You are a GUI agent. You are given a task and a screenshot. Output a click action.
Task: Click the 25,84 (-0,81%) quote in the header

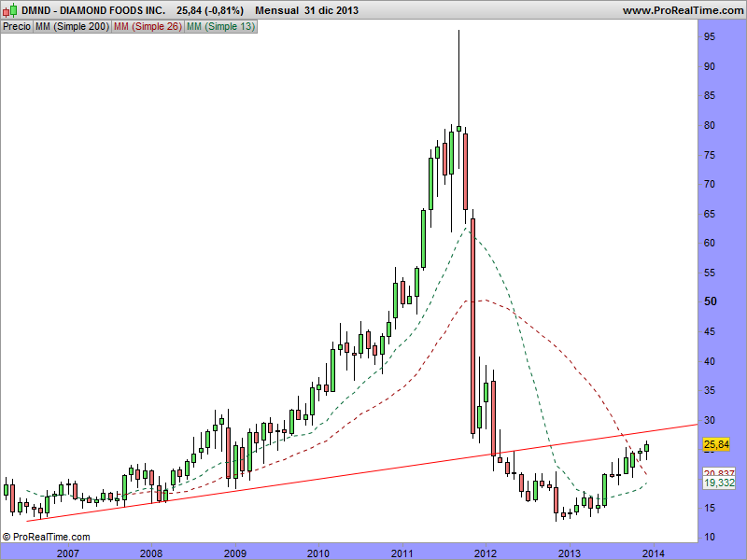[x=210, y=10]
